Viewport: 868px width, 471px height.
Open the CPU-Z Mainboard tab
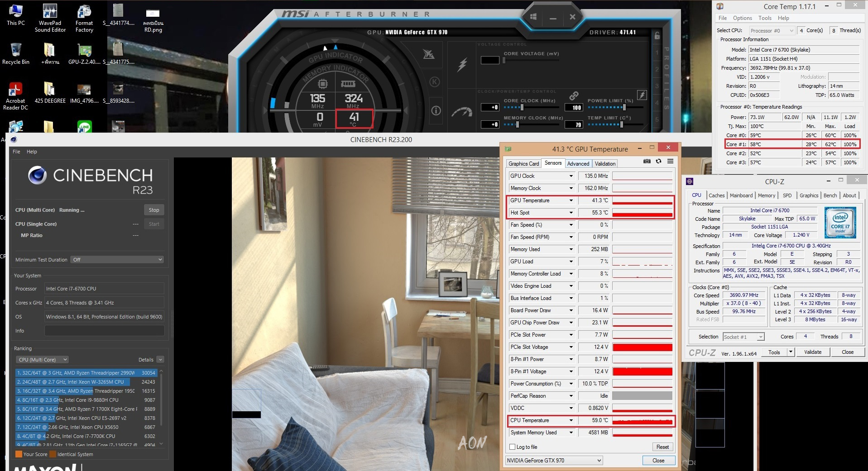[741, 195]
